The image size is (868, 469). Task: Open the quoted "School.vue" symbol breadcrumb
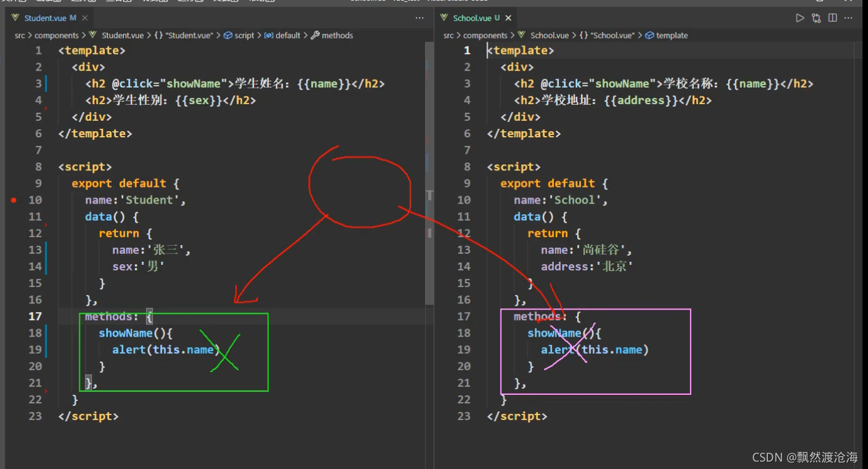click(x=607, y=36)
